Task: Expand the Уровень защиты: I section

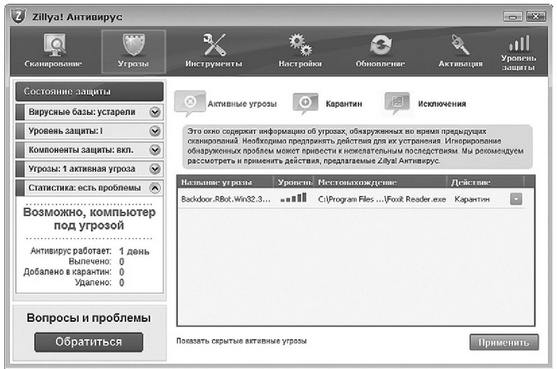Action: coord(155,131)
